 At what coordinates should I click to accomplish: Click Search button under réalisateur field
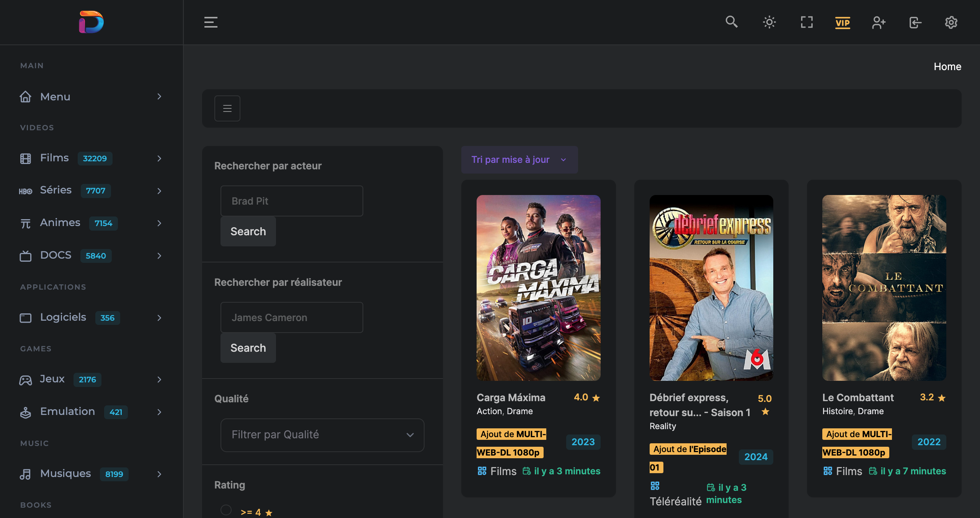(x=248, y=348)
